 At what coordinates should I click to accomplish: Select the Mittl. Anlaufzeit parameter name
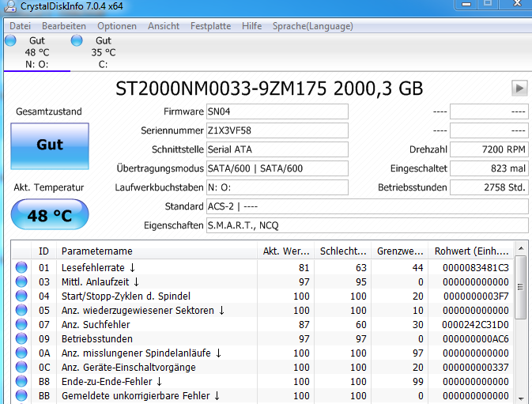(100, 282)
